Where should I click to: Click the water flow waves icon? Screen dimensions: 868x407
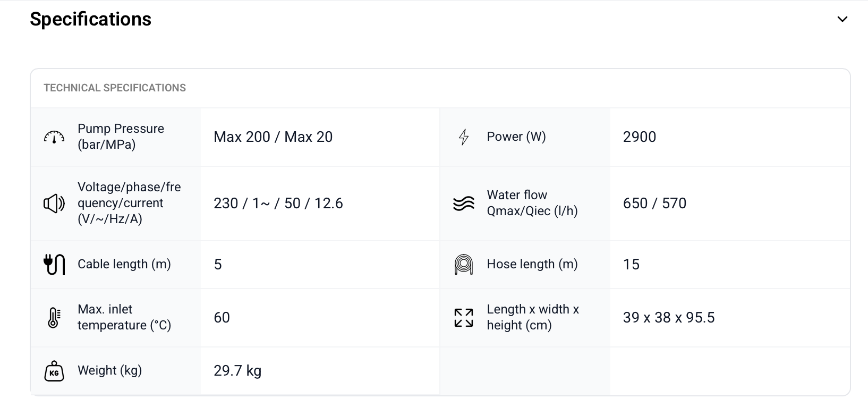pos(464,204)
